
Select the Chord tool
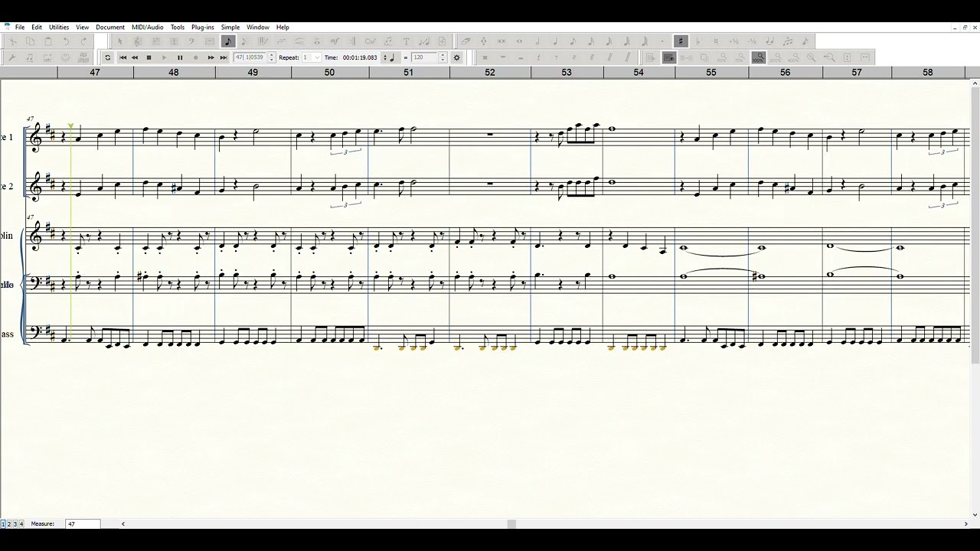tap(370, 41)
